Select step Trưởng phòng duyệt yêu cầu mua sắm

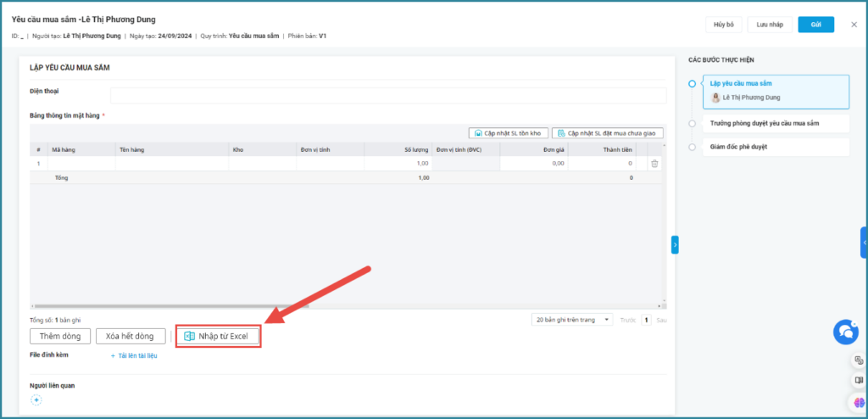776,124
